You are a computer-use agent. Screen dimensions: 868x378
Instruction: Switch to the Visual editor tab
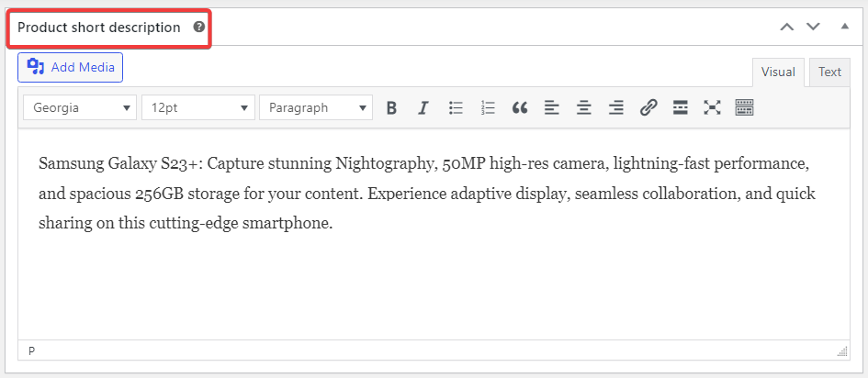[778, 72]
